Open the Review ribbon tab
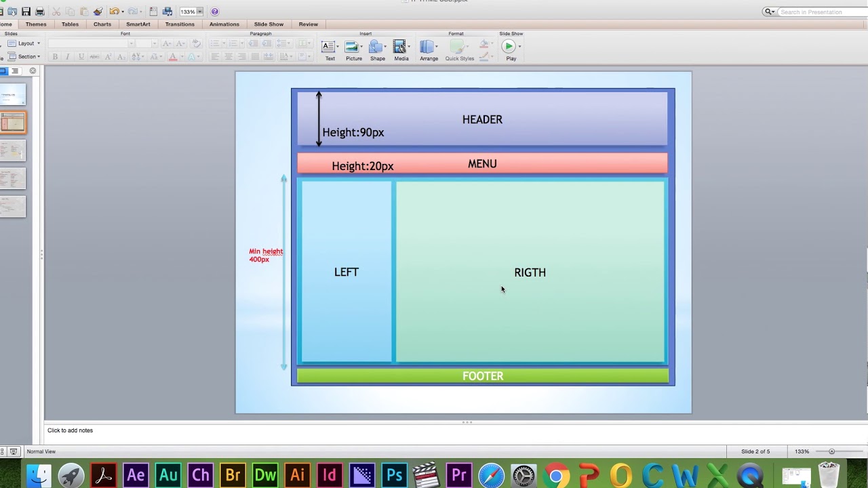Screen dimensions: 868x488 [309, 24]
